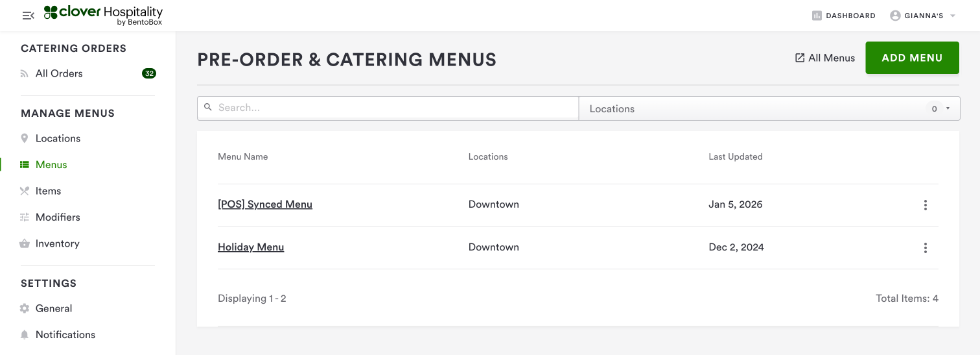Screen dimensions: 980x355
Task: Click the Clover Hospitality logo
Action: tap(103, 16)
